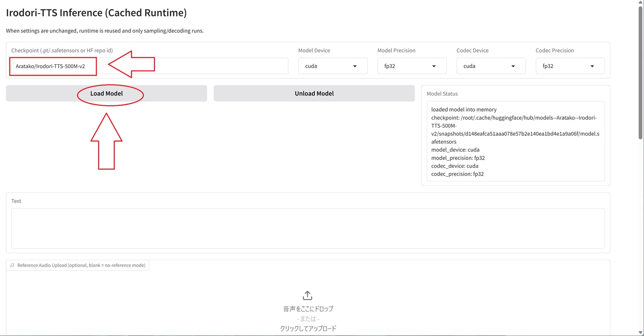Click the 'クリックしてアップロード' upload text
This screenshot has width=644, height=336.
click(x=308, y=329)
